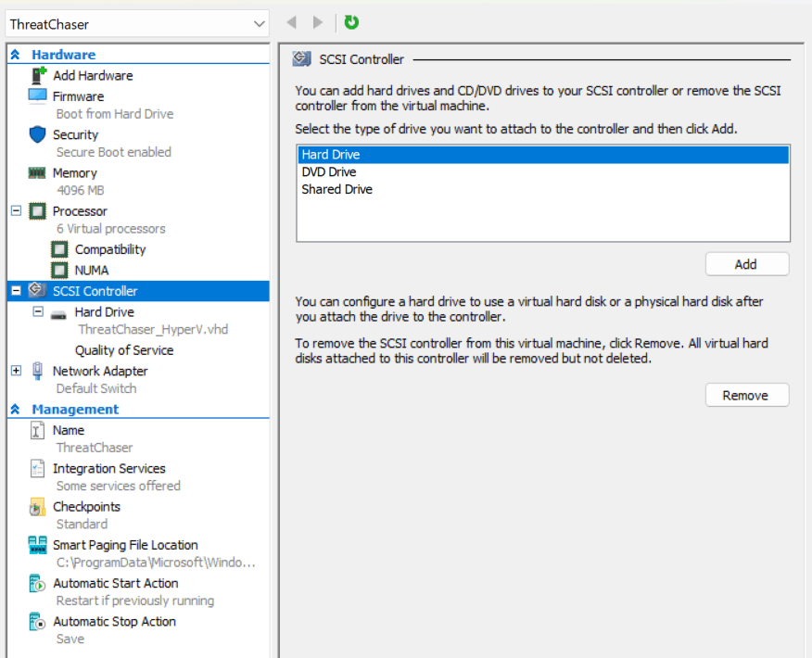This screenshot has height=658, width=812.
Task: Select the Checkpoints icon
Action: click(x=37, y=507)
